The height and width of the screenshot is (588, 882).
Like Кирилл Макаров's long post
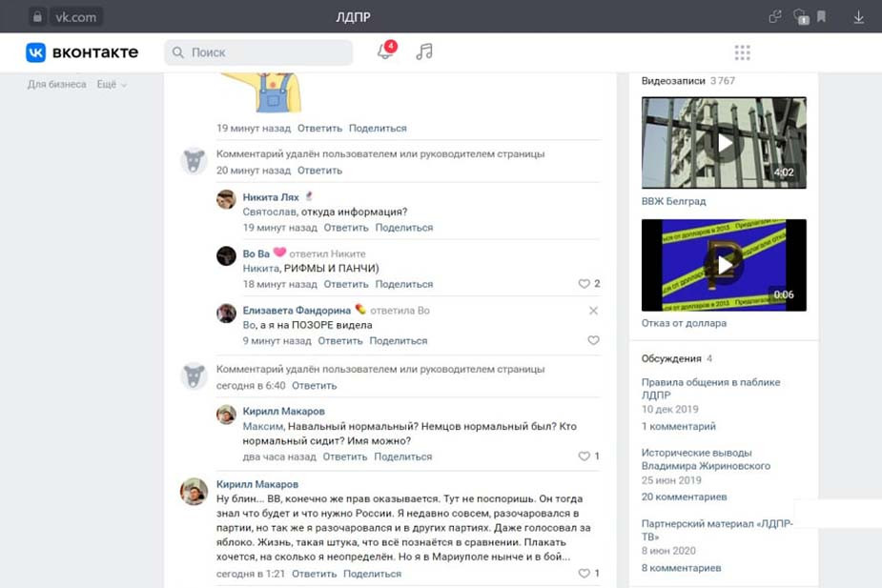[585, 574]
